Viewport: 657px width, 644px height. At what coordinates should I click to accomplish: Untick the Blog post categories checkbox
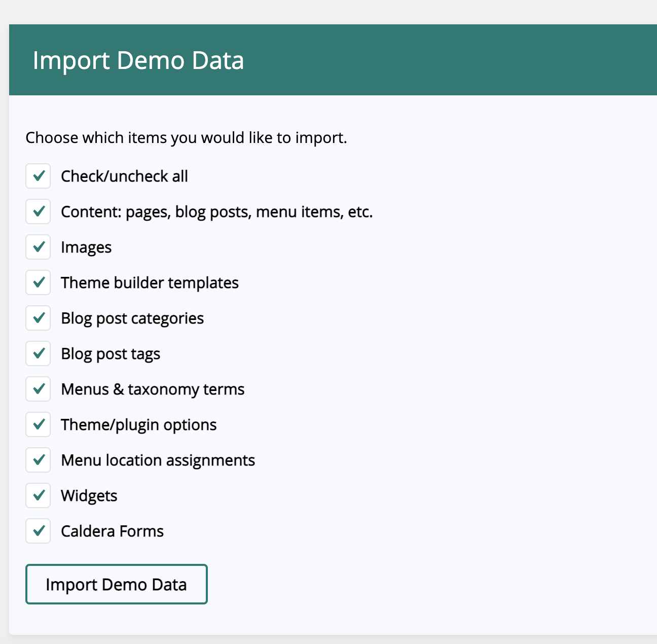[x=38, y=318]
